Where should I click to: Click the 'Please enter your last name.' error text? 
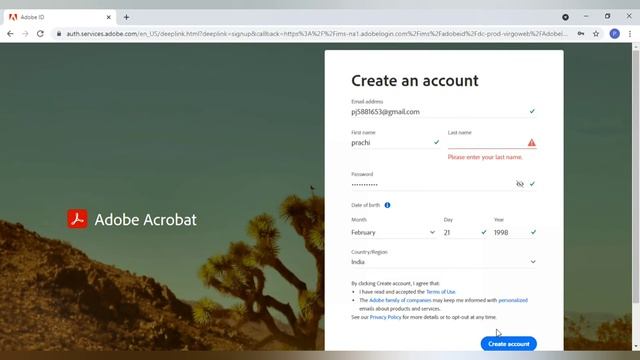(x=485, y=157)
